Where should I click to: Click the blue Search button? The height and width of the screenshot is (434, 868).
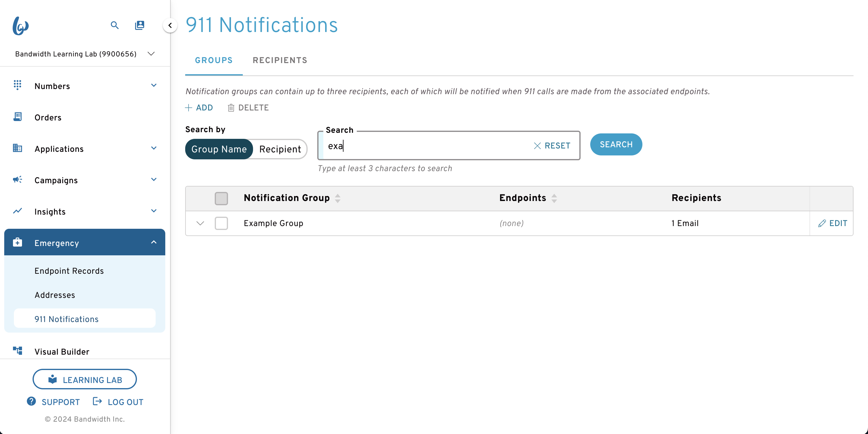[616, 144]
